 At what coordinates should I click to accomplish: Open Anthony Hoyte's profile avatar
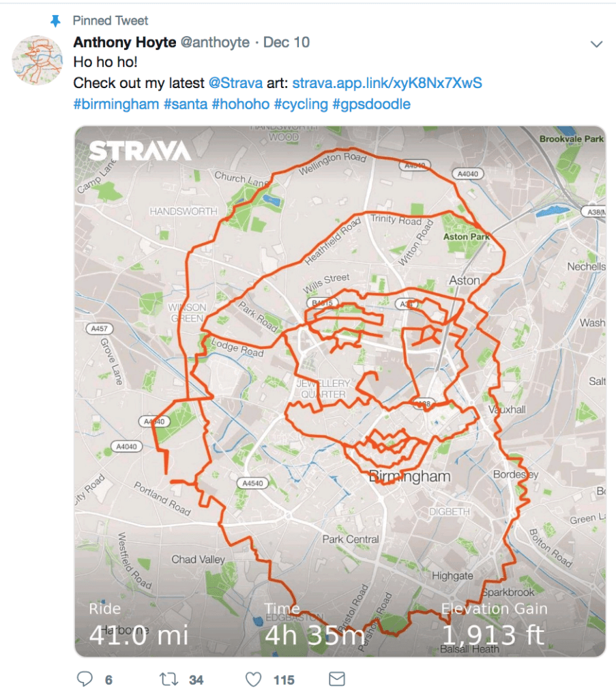coord(37,60)
